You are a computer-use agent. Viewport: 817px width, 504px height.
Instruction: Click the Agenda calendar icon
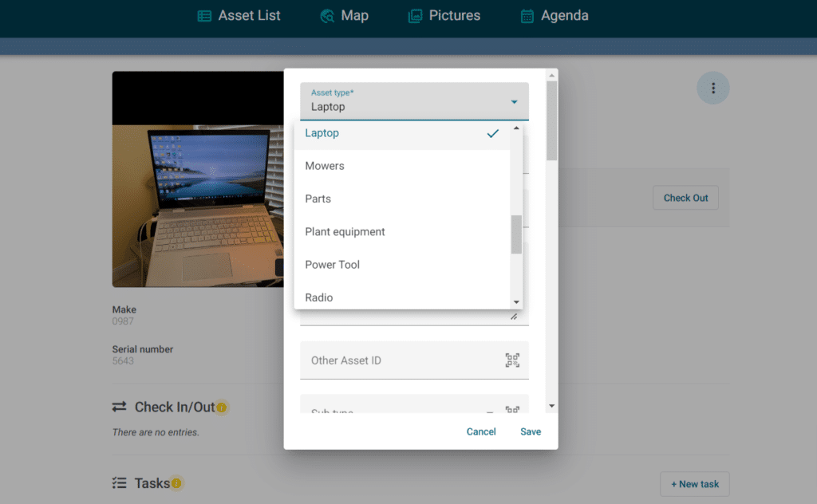click(527, 16)
